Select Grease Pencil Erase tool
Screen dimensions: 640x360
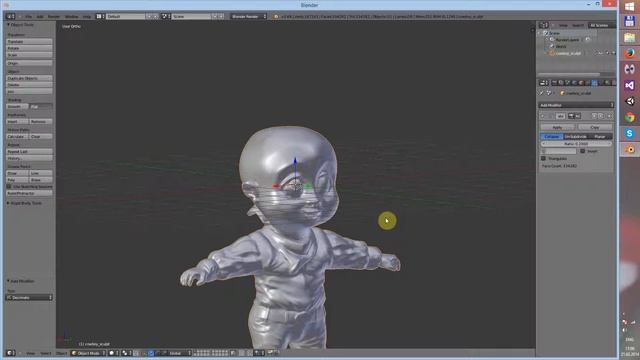[x=41, y=180]
